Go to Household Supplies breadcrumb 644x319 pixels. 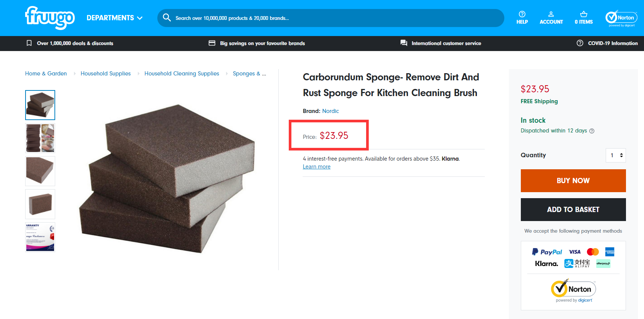coord(106,74)
